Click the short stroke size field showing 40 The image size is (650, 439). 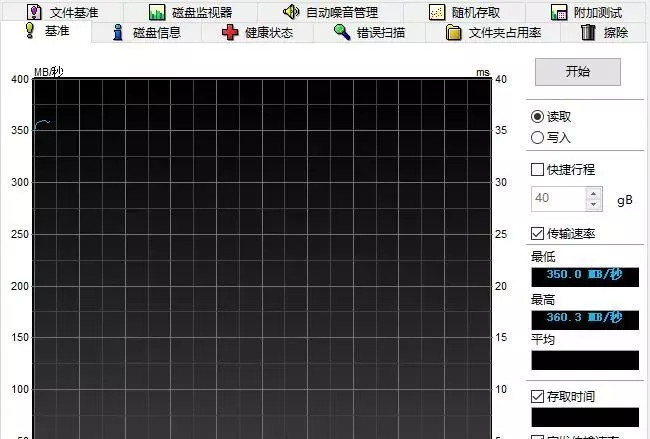coord(558,199)
